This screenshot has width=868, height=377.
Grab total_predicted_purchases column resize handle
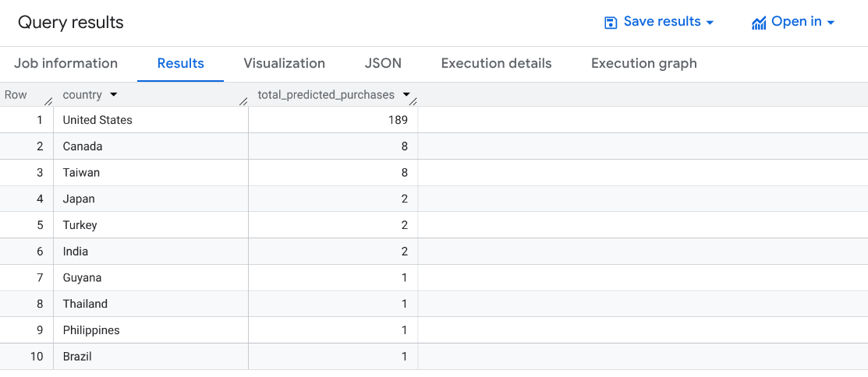[413, 100]
